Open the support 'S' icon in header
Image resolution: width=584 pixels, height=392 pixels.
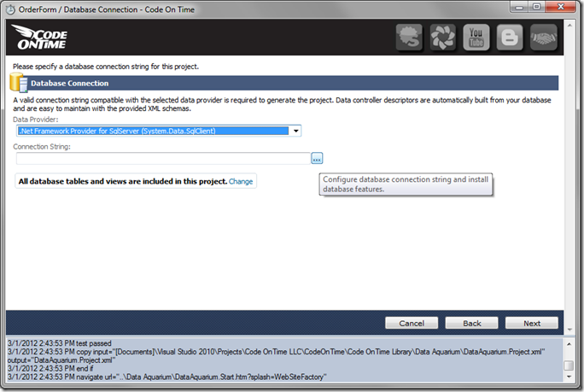pyautogui.click(x=409, y=37)
